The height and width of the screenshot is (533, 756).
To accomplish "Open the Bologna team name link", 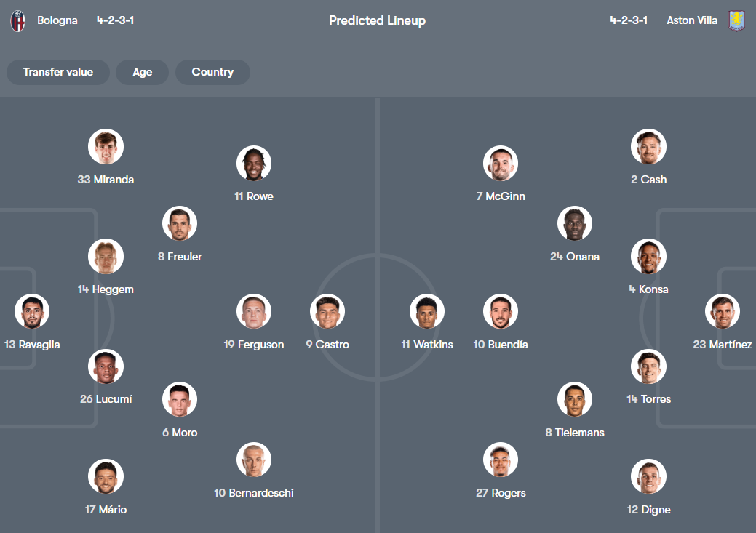I will (x=57, y=20).
